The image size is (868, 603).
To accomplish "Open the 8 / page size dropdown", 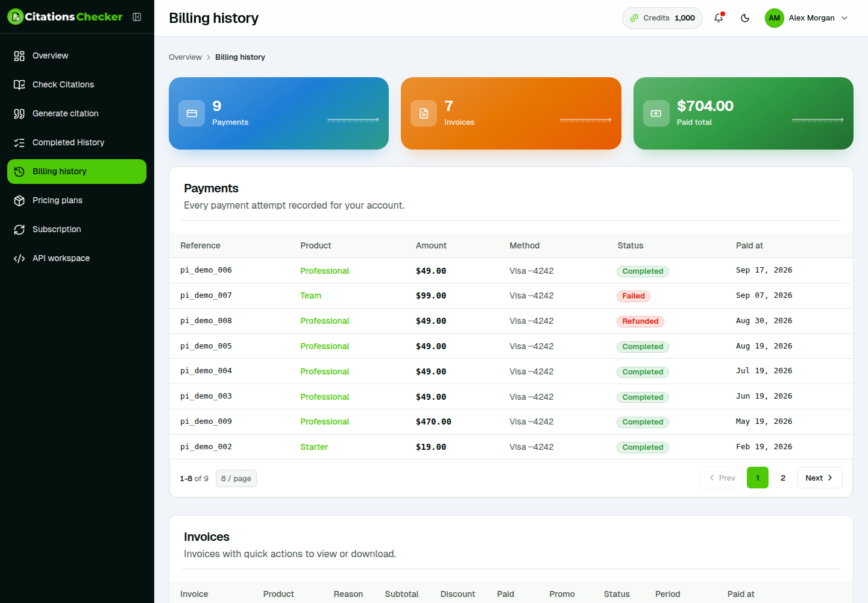I will tap(236, 478).
